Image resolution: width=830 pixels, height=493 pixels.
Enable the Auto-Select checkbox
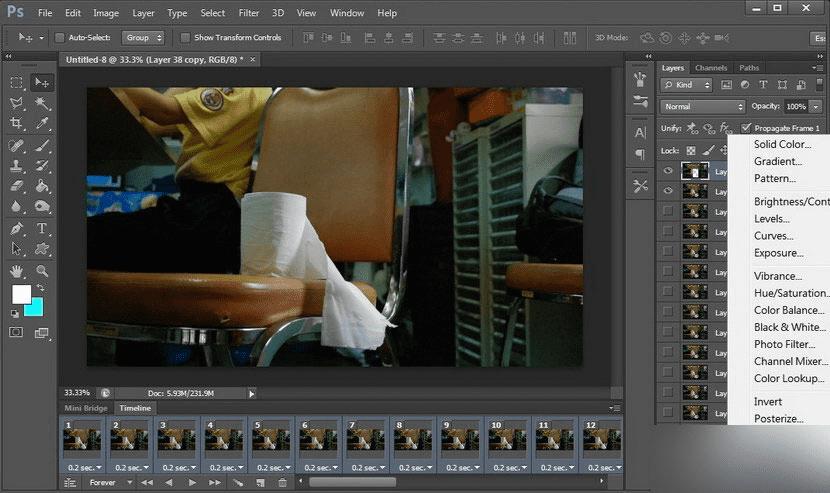pyautogui.click(x=59, y=38)
